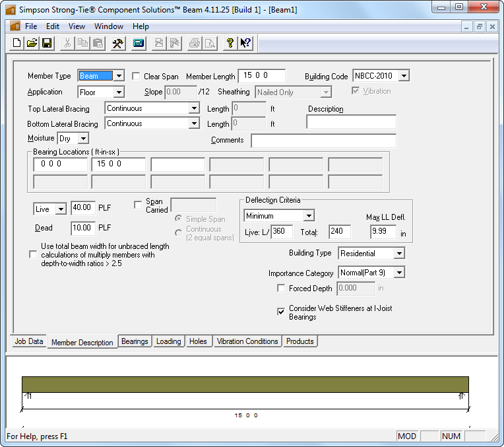Click the application icon in the title bar
The height and width of the screenshot is (447, 504).
11,10
